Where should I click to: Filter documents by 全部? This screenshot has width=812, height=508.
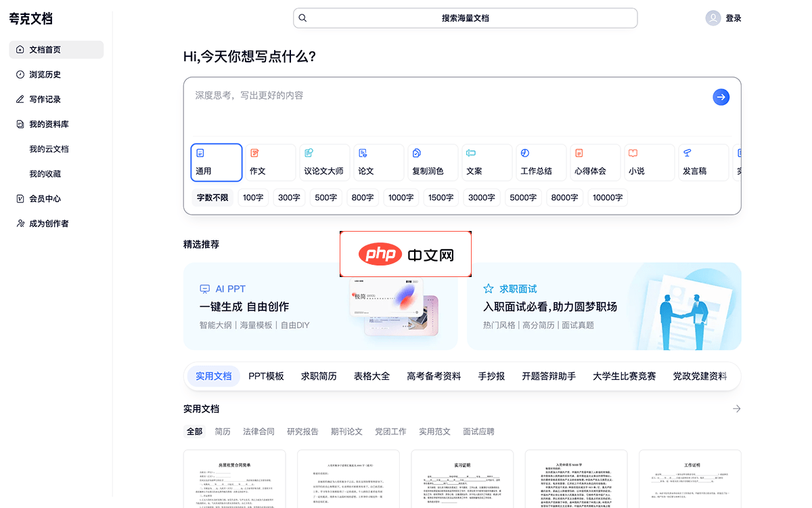(194, 431)
